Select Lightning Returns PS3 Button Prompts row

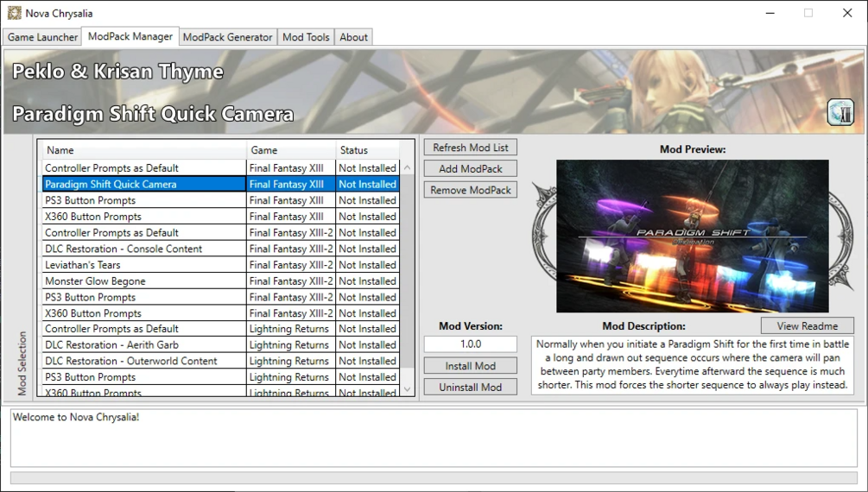click(221, 376)
